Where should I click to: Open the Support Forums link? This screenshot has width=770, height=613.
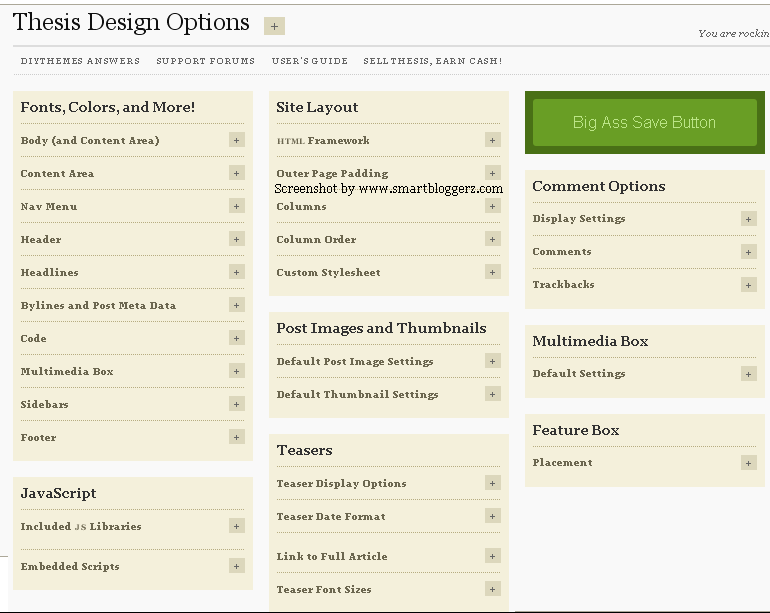tap(205, 61)
